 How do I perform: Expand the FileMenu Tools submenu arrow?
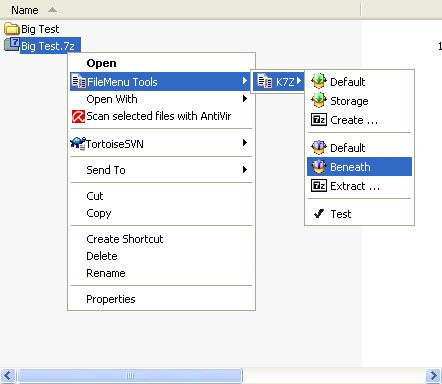tap(245, 81)
